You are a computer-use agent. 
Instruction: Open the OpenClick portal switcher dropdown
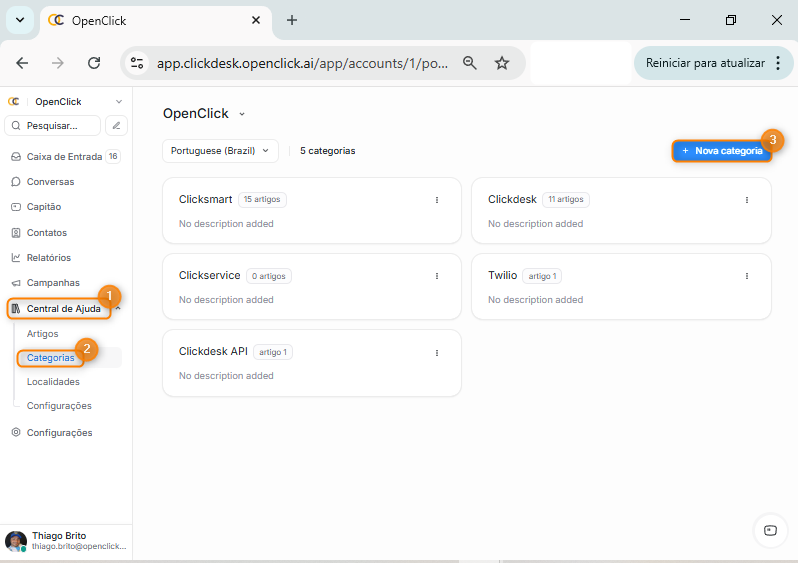(x=204, y=114)
